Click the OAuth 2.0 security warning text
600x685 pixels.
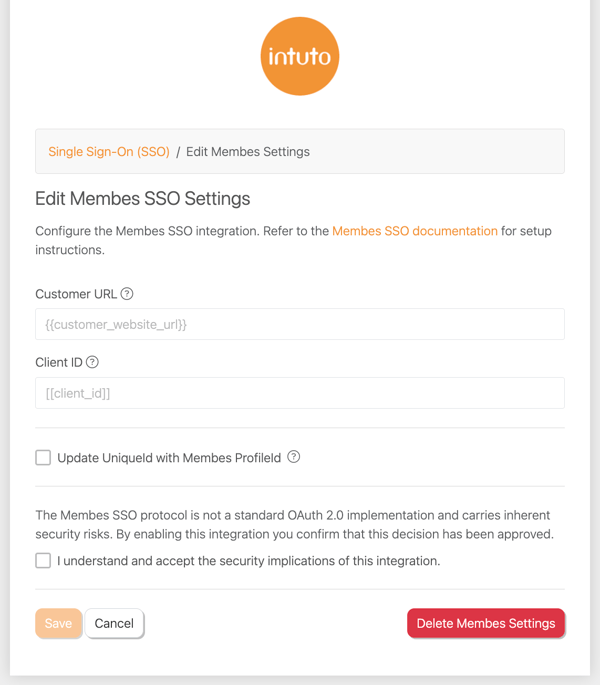click(295, 525)
